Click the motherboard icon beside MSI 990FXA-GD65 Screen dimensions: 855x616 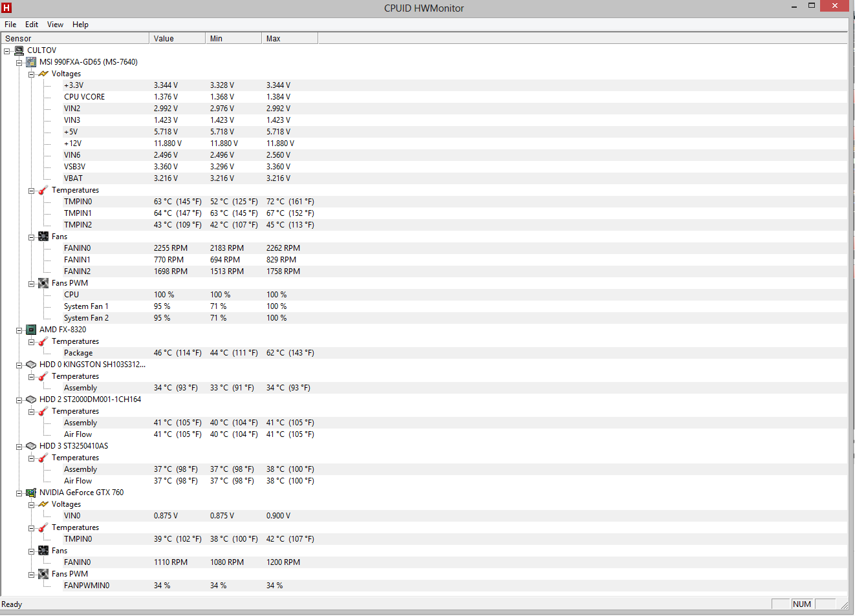31,62
